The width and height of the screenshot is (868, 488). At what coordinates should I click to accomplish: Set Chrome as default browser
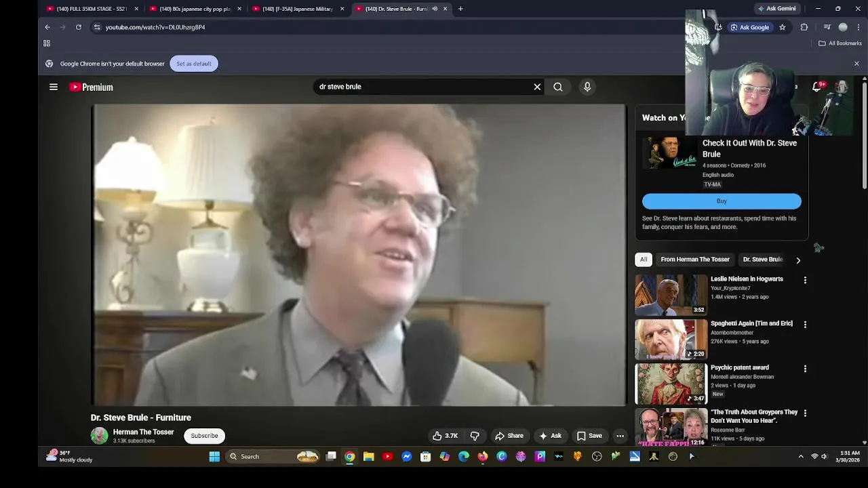tap(194, 64)
